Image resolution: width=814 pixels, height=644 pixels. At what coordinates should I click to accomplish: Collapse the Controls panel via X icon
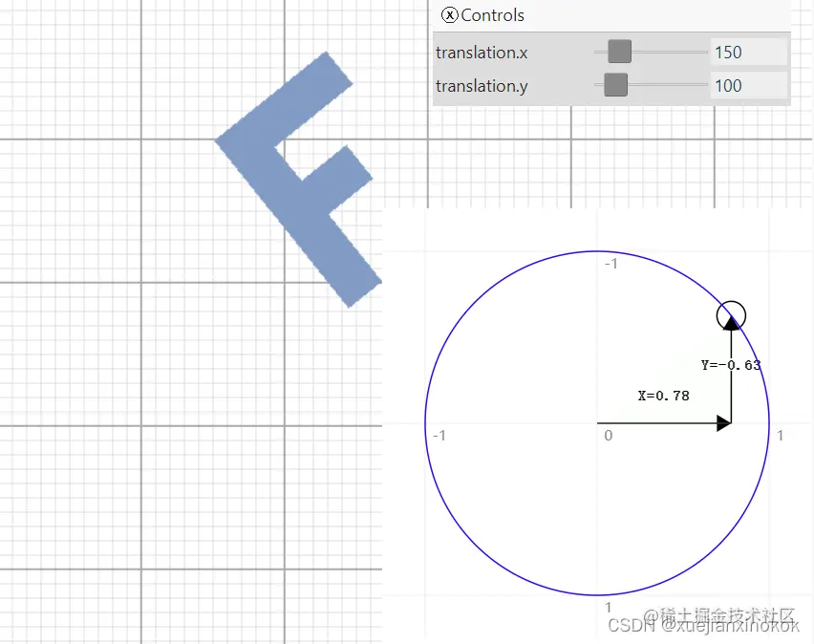[x=450, y=15]
